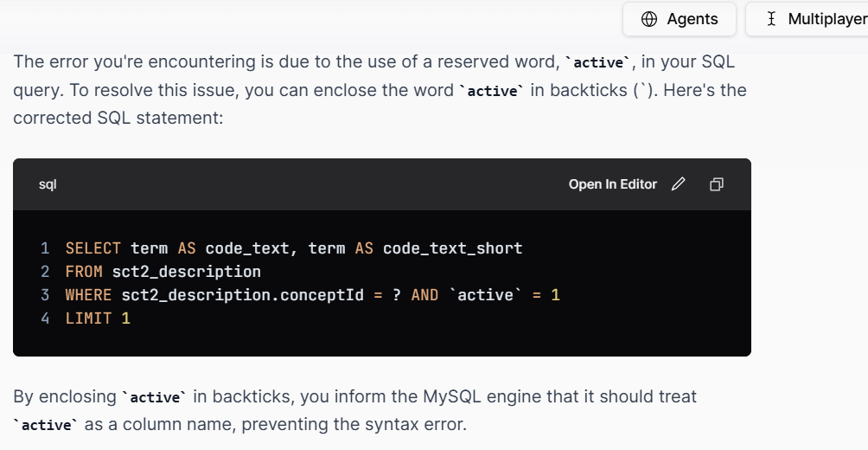Open the Agents panel
Image resolution: width=868 pixels, height=450 pixels.
coord(680,19)
